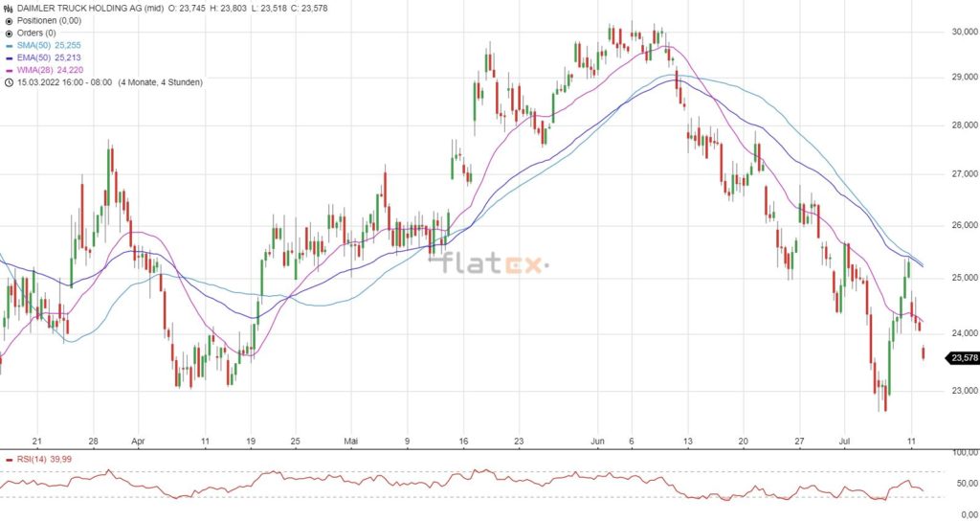This screenshot has height=522, width=980.
Task: Click the 26,000 price axis label
Action: [x=965, y=225]
